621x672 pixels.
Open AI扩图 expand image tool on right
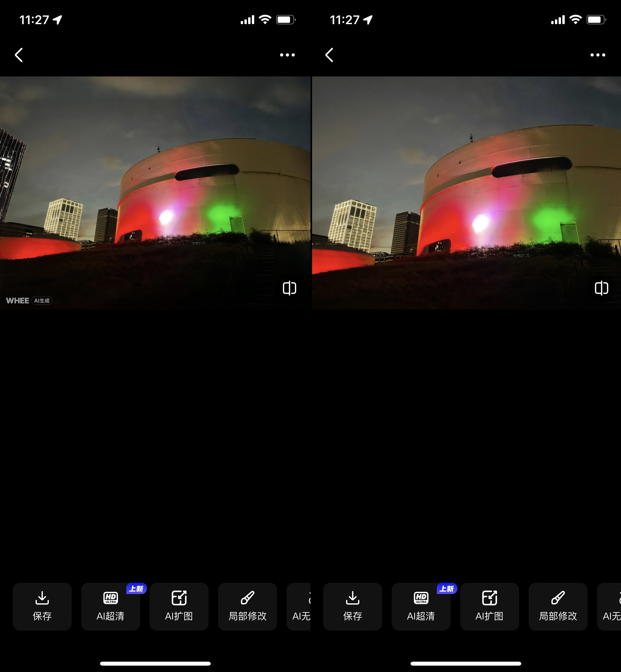pos(489,606)
